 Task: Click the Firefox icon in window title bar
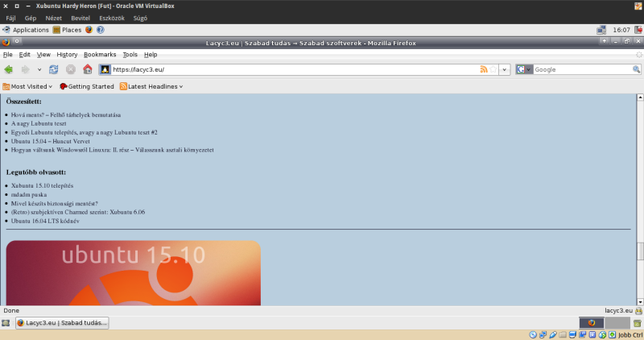(6, 42)
